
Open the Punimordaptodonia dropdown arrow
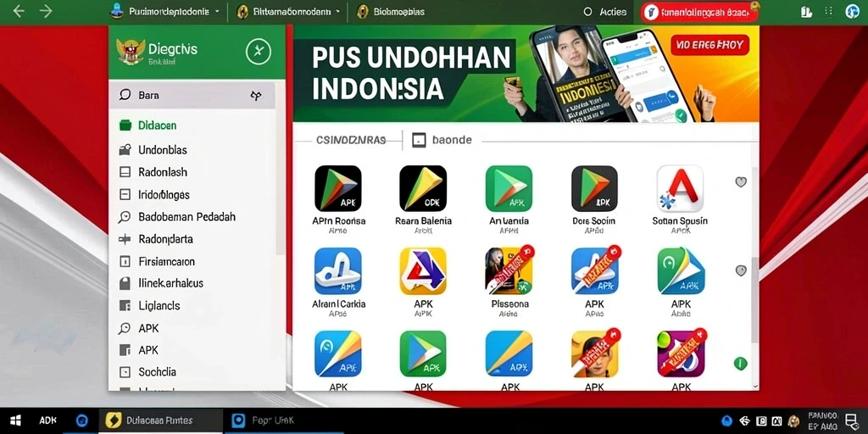[217, 12]
